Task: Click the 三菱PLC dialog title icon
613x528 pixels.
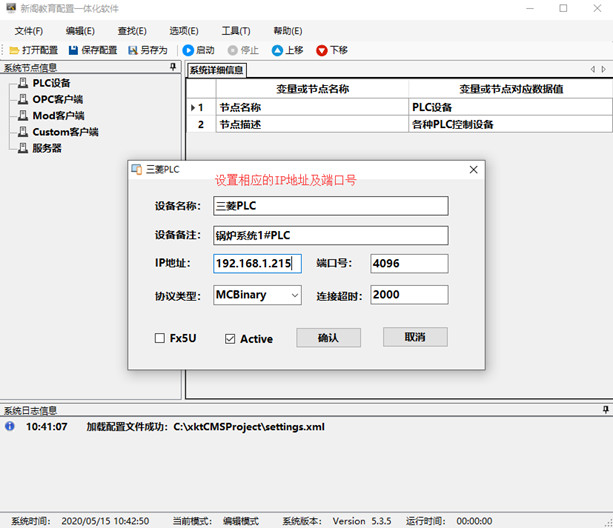Action: click(137, 170)
